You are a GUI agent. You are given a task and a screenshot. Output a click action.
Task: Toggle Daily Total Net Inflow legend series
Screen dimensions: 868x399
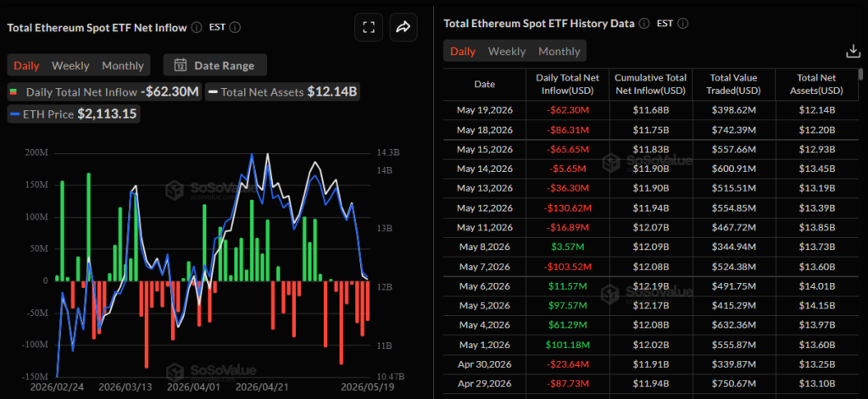(x=103, y=91)
